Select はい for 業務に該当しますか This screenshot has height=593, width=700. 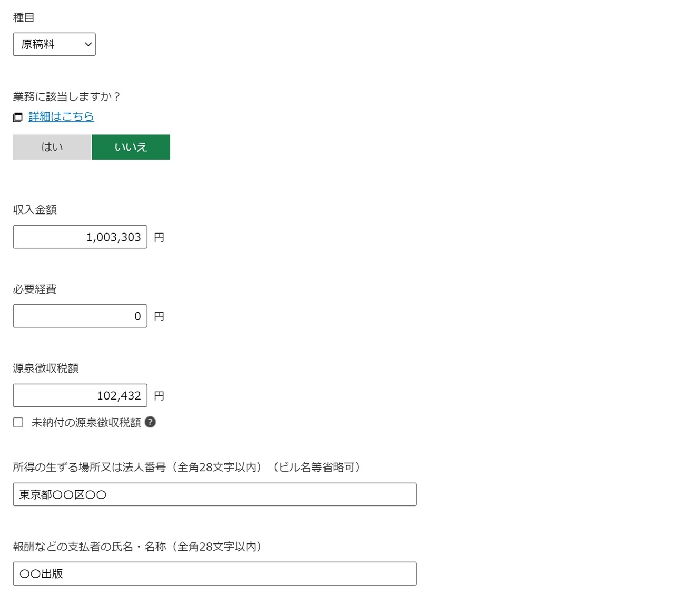pos(52,147)
